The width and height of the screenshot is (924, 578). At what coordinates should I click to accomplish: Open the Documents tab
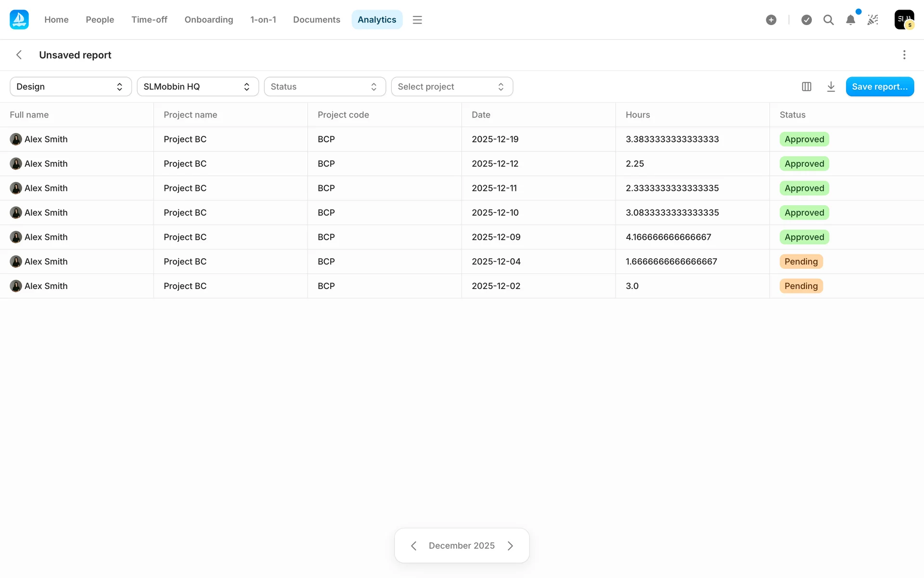coord(316,20)
